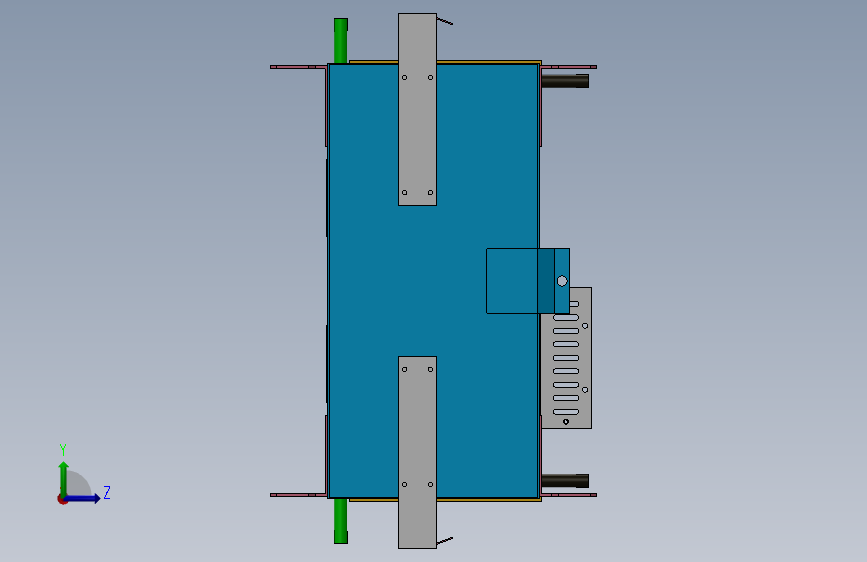Select the pink flange at the bottom-left edge
Viewport: 867px width, 562px height.
click(299, 495)
